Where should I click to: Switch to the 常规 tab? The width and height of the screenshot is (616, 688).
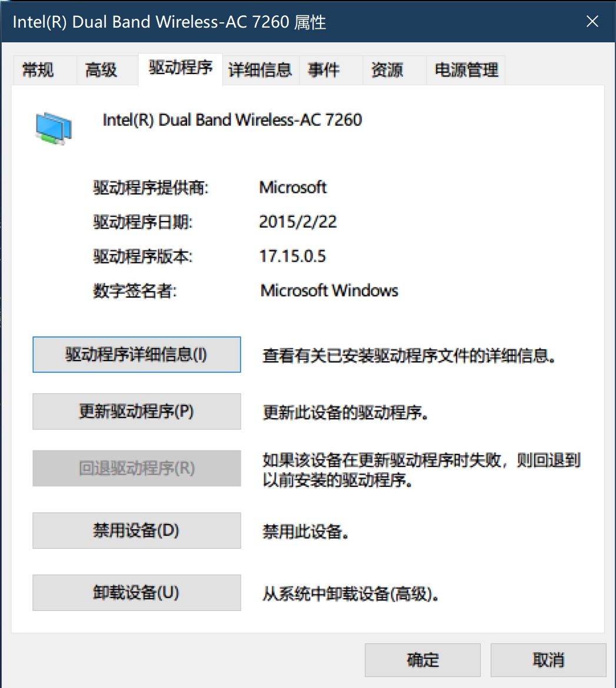click(38, 71)
